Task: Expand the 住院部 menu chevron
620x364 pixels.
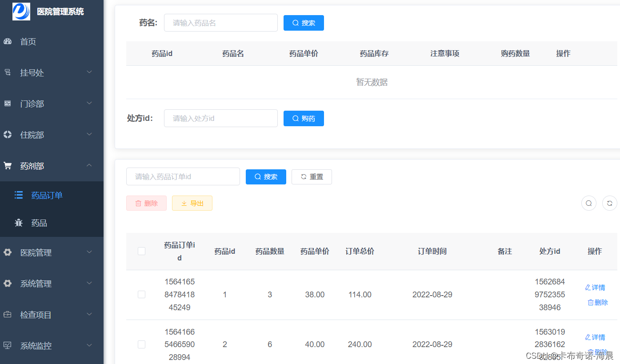Action: pyautogui.click(x=89, y=134)
